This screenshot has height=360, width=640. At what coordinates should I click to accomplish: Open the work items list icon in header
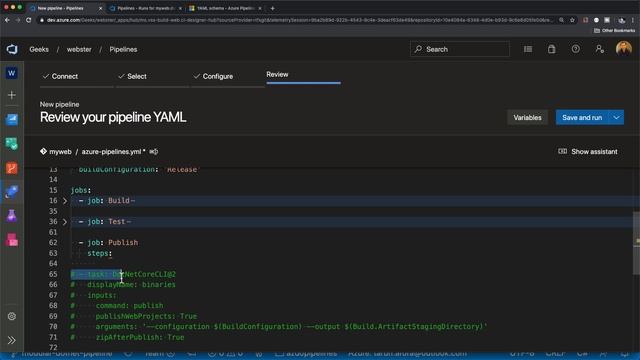click(x=528, y=49)
